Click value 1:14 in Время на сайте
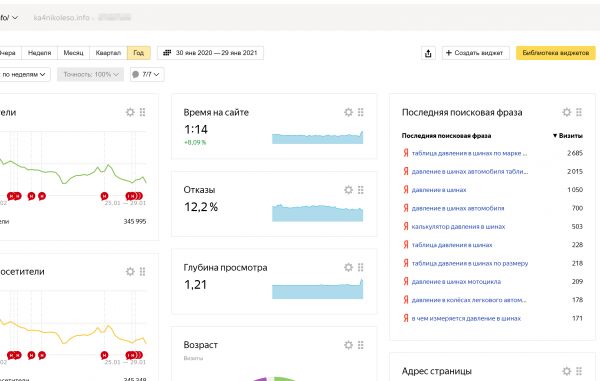Viewport: 600px width, 381px height. point(196,130)
